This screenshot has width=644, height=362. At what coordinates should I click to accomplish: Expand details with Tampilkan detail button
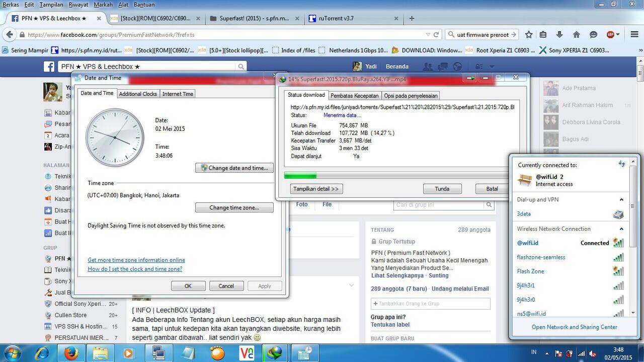(316, 189)
